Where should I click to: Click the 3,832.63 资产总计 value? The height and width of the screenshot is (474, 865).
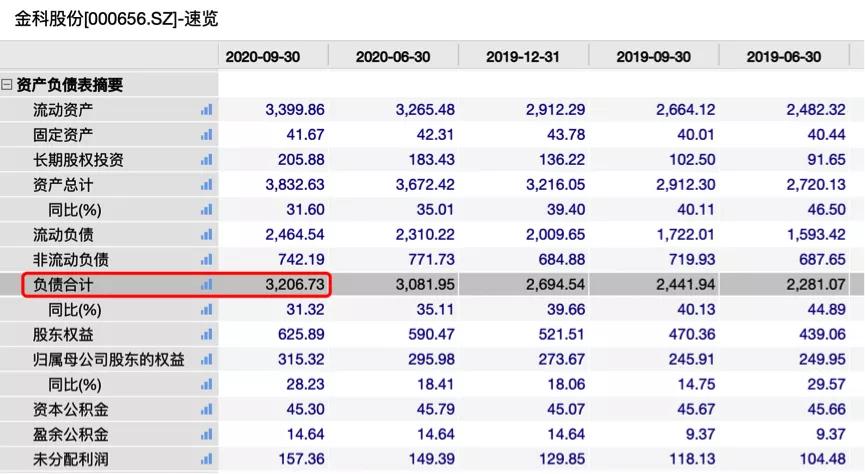[x=295, y=185]
